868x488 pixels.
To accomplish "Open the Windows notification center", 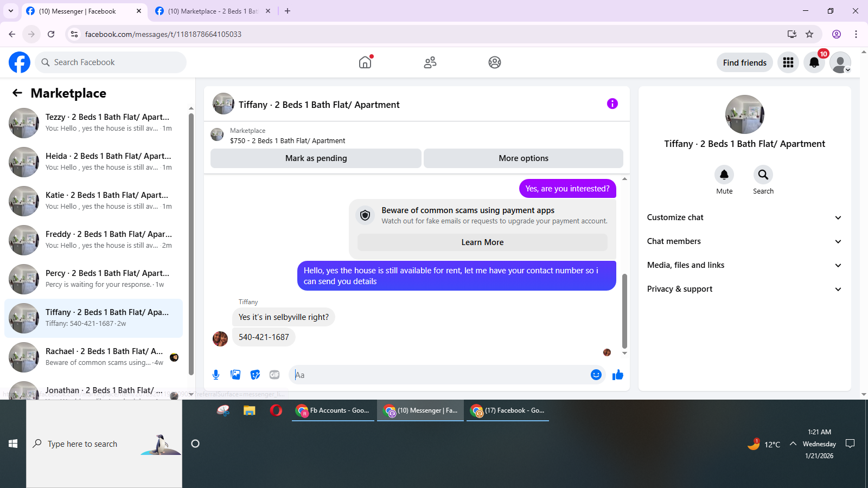I will [850, 444].
